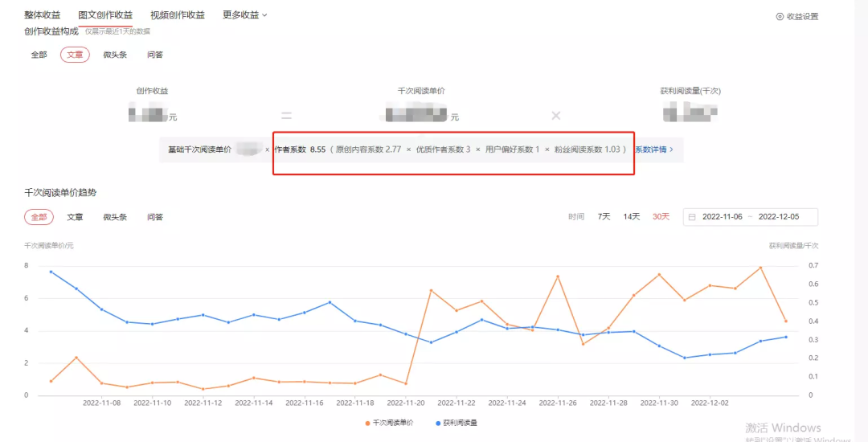
Task: Click end date 2022-12-05 field
Action: (779, 217)
